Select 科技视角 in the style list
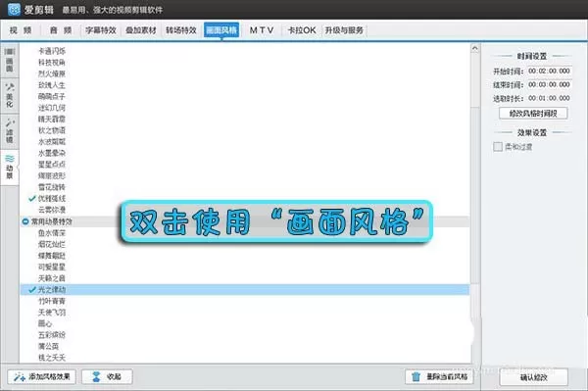Image resolution: width=588 pixels, height=391 pixels. tap(52, 63)
